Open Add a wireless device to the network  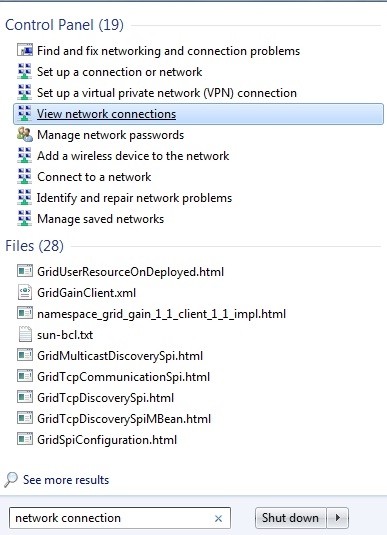point(133,156)
